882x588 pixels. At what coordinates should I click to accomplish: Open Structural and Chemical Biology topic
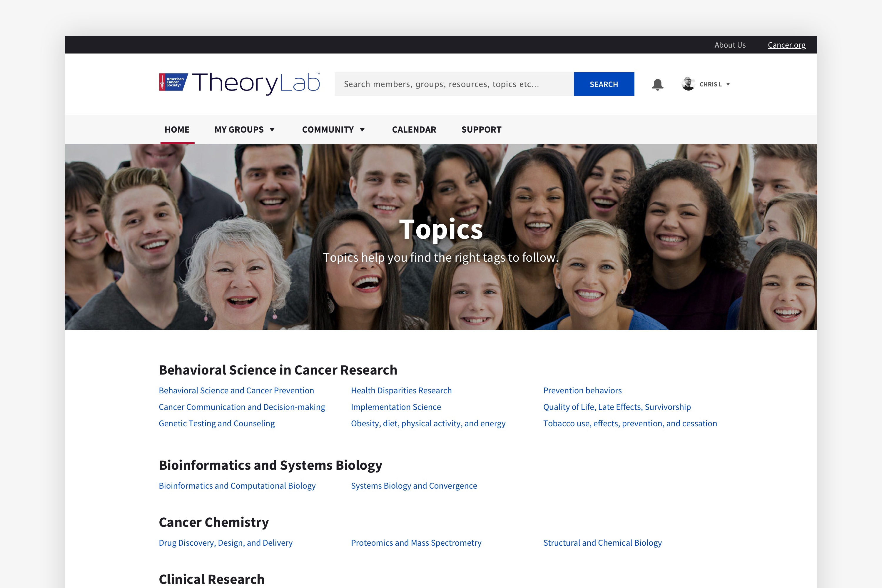pyautogui.click(x=603, y=543)
